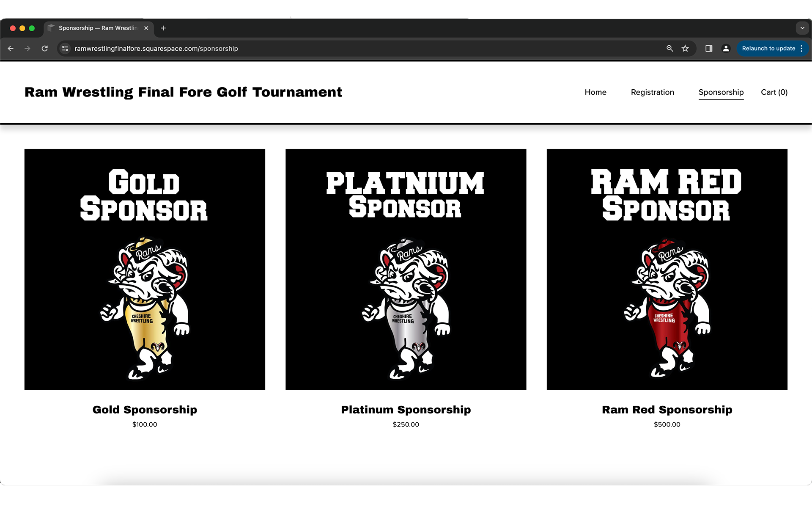Expand the tab search dropdown arrow
812x526 pixels.
pos(802,28)
